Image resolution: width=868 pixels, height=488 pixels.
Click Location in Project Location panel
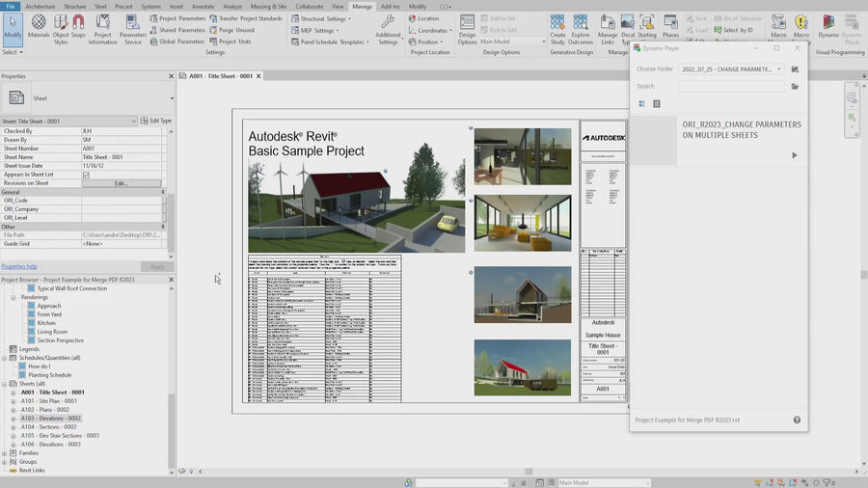click(x=423, y=18)
